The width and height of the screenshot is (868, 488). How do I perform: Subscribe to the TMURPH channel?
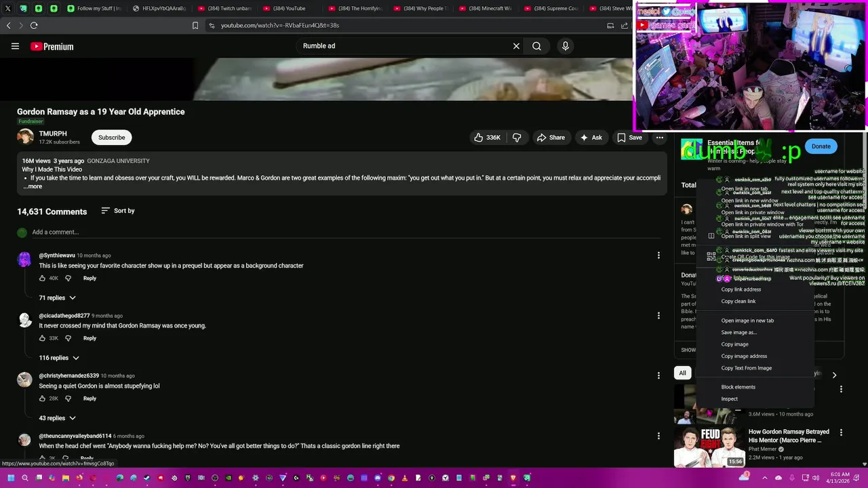pyautogui.click(x=111, y=138)
